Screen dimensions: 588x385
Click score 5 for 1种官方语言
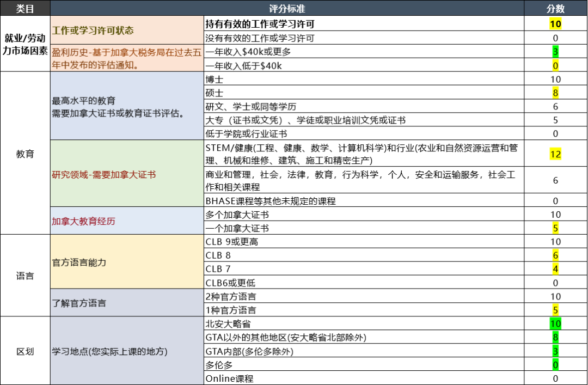[x=555, y=309]
